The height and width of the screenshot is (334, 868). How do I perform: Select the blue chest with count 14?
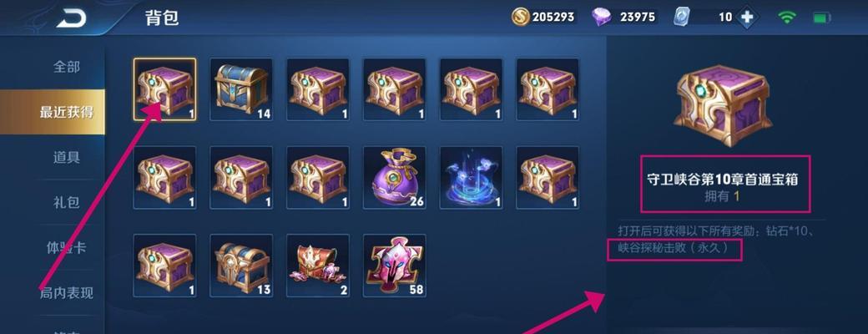[241, 89]
